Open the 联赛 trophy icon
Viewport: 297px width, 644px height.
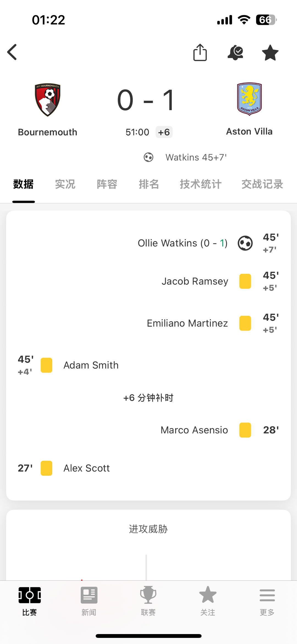click(148, 595)
